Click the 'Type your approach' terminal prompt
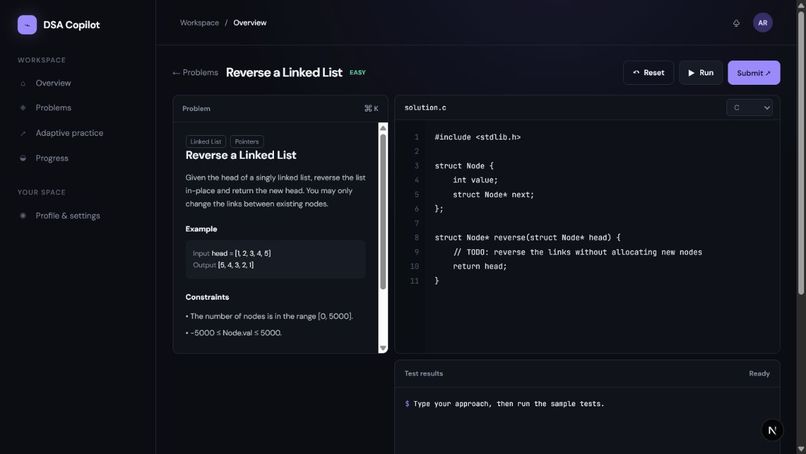Image resolution: width=806 pixels, height=454 pixels. pyautogui.click(x=504, y=404)
